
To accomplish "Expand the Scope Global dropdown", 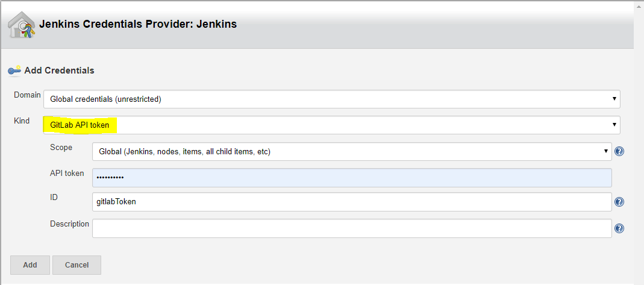I will [352, 151].
